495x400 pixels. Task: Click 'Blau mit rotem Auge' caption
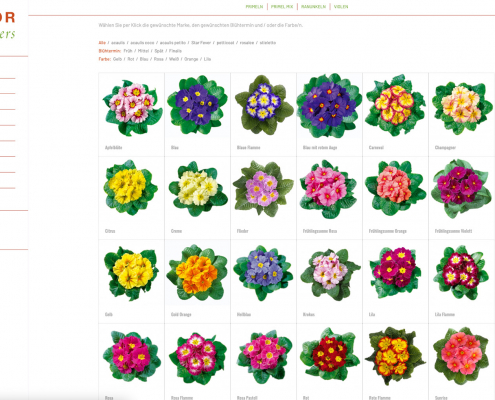[320, 147]
